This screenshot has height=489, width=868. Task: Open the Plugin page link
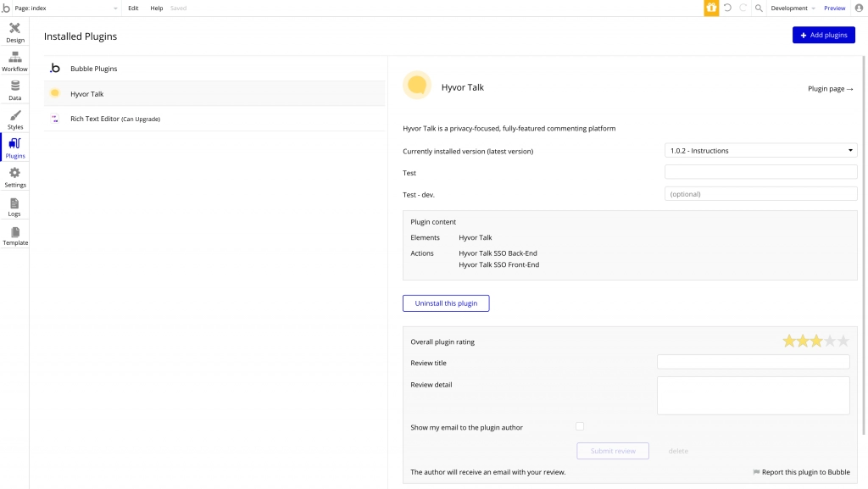point(831,88)
